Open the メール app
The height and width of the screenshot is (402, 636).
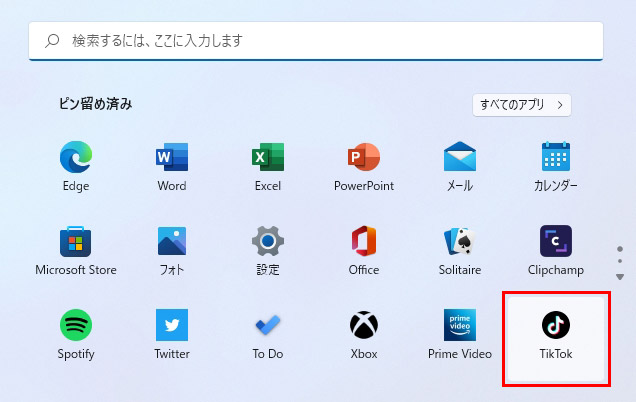(x=460, y=158)
